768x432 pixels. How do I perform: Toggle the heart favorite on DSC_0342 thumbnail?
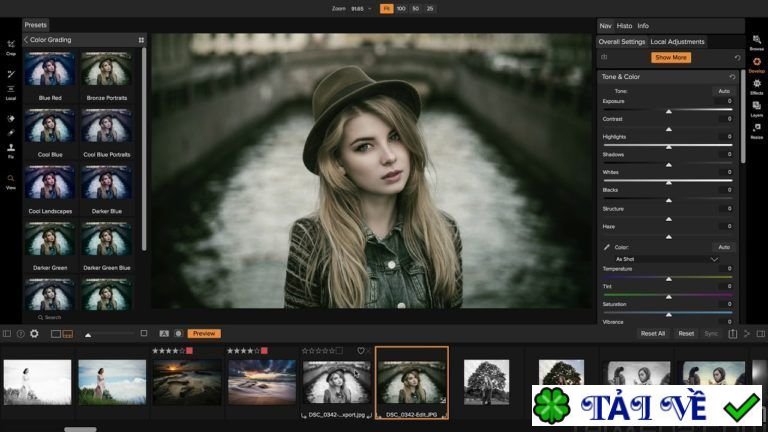pos(361,351)
